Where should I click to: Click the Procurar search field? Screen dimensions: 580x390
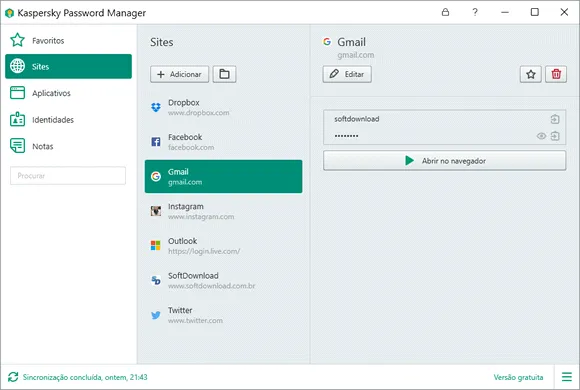tap(68, 176)
